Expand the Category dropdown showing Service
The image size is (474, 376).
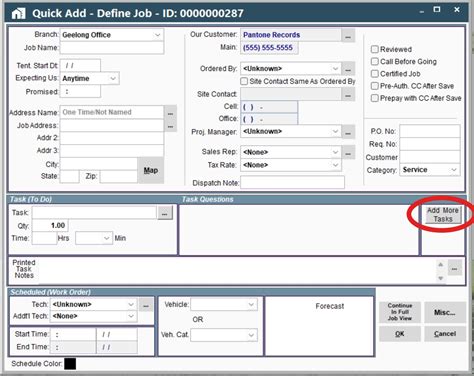[x=454, y=170]
